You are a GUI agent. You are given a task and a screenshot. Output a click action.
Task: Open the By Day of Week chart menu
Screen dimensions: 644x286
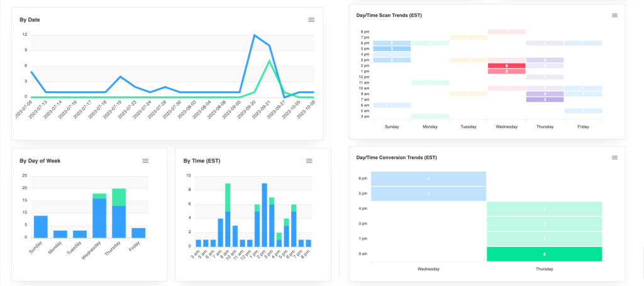coord(145,161)
